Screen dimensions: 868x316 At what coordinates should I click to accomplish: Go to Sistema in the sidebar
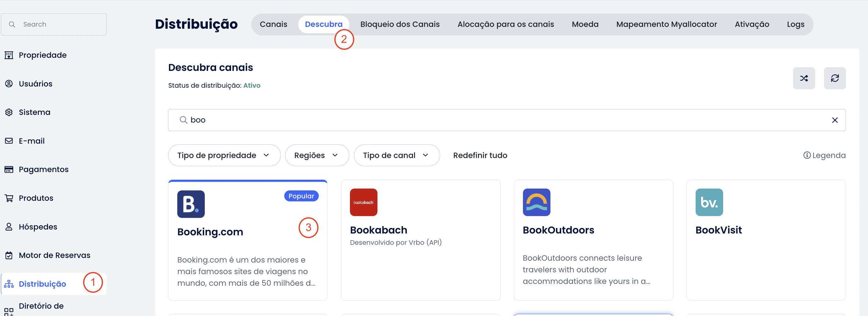point(34,112)
